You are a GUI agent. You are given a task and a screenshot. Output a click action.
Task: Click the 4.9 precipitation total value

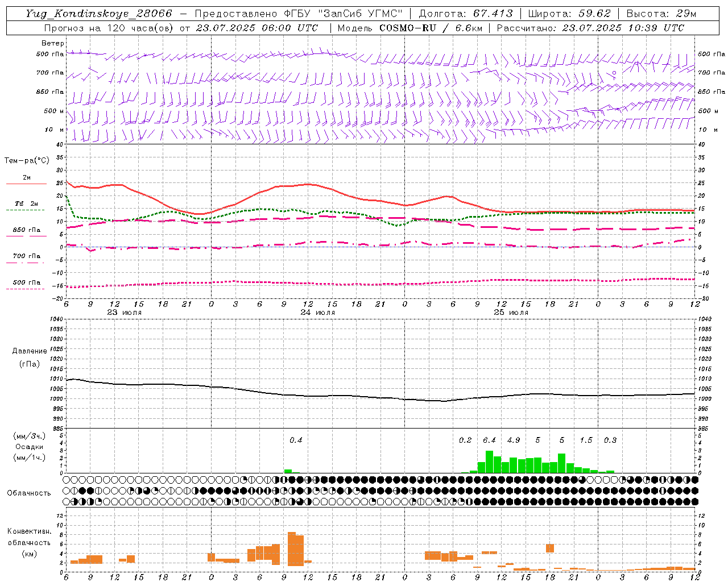point(514,440)
